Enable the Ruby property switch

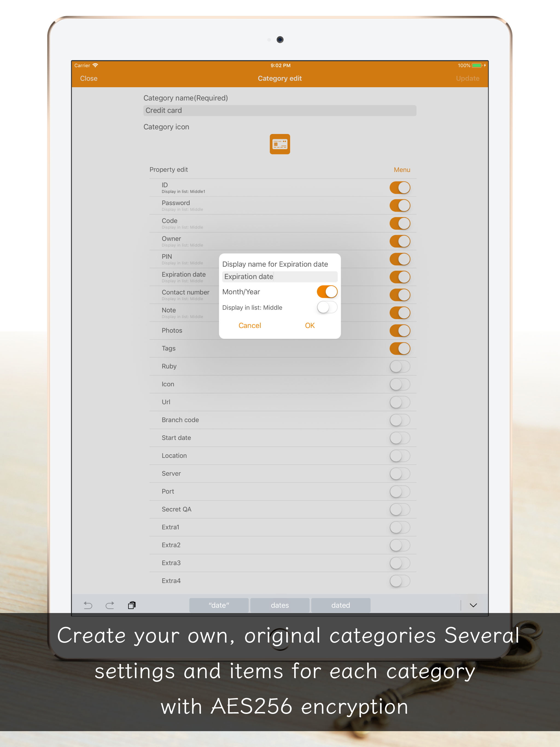(400, 366)
